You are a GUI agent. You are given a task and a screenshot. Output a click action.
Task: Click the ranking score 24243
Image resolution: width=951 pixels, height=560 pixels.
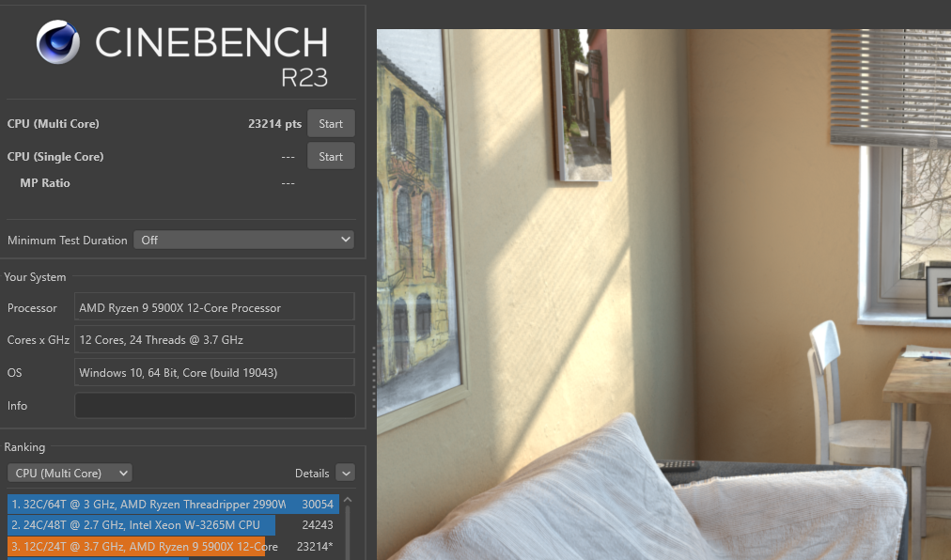click(x=318, y=525)
